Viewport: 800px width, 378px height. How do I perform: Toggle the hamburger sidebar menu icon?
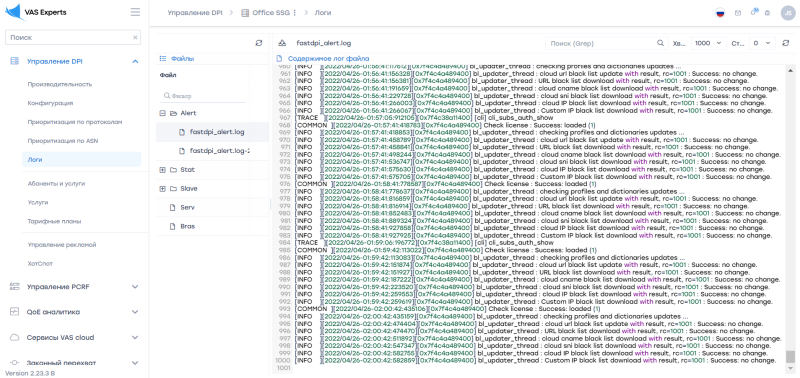135,12
